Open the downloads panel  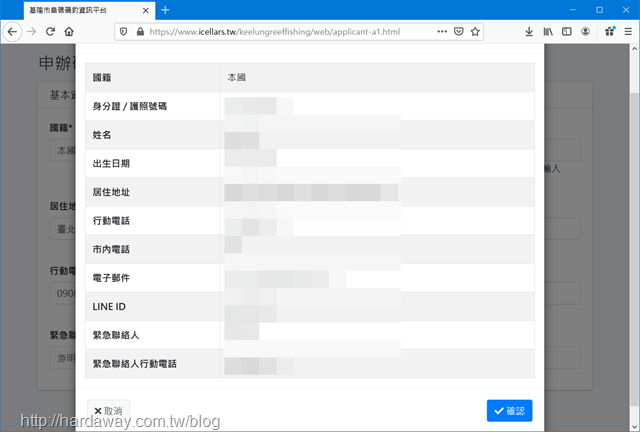(x=529, y=31)
